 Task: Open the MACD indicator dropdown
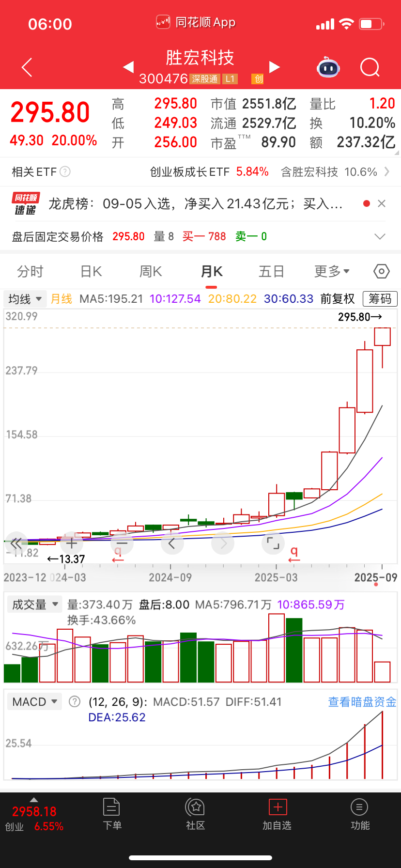tap(34, 702)
